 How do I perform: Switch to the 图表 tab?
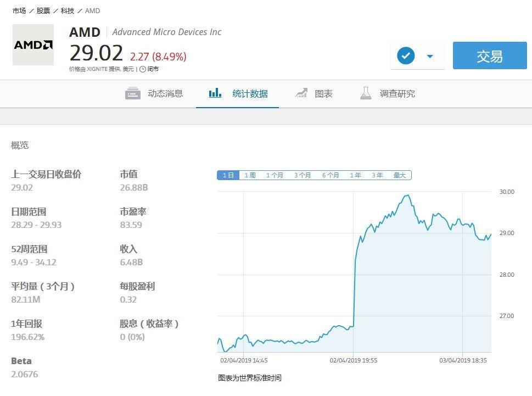(323, 94)
